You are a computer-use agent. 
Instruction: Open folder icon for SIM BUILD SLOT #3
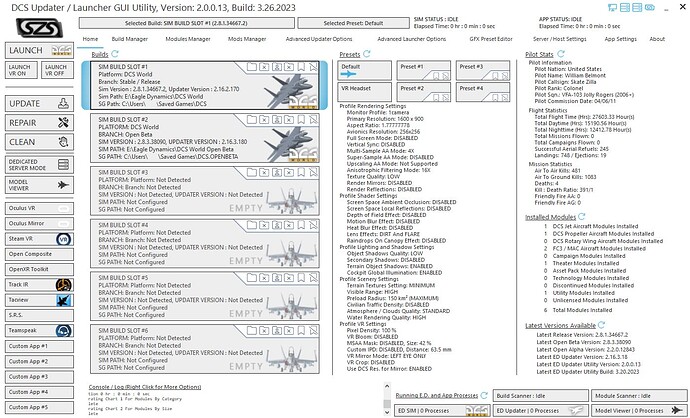(252, 172)
